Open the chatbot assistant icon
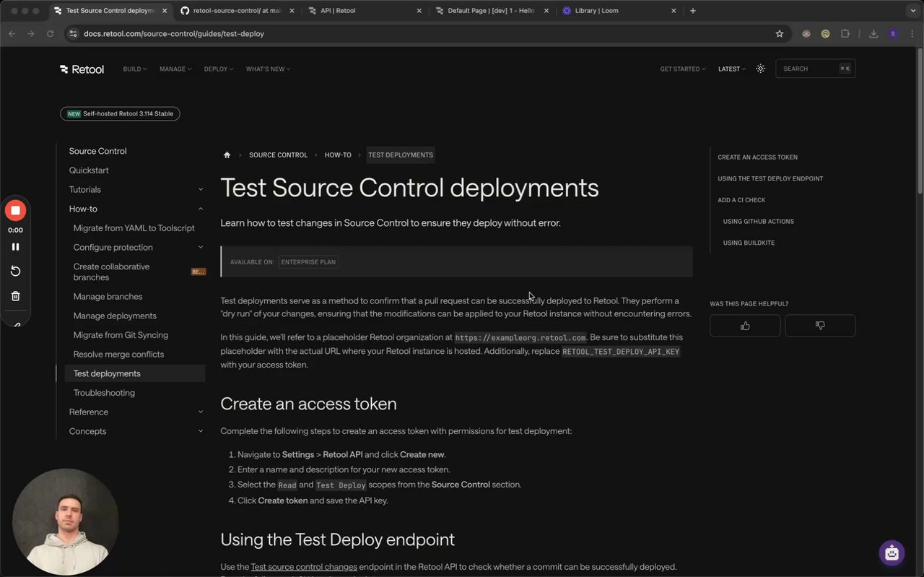This screenshot has height=577, width=924. [892, 553]
